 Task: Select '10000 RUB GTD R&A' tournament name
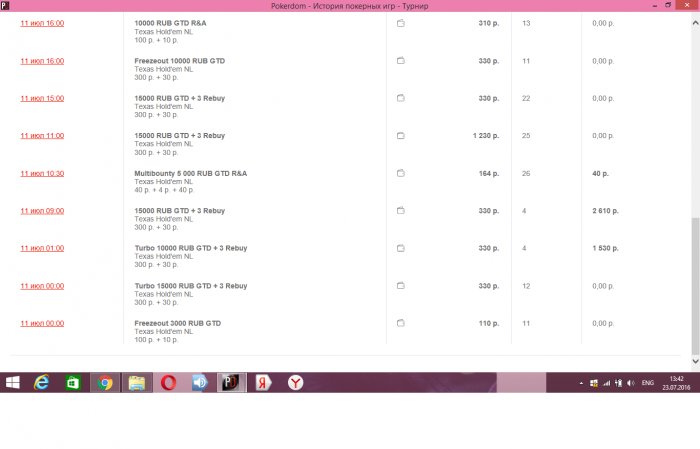tap(170, 23)
